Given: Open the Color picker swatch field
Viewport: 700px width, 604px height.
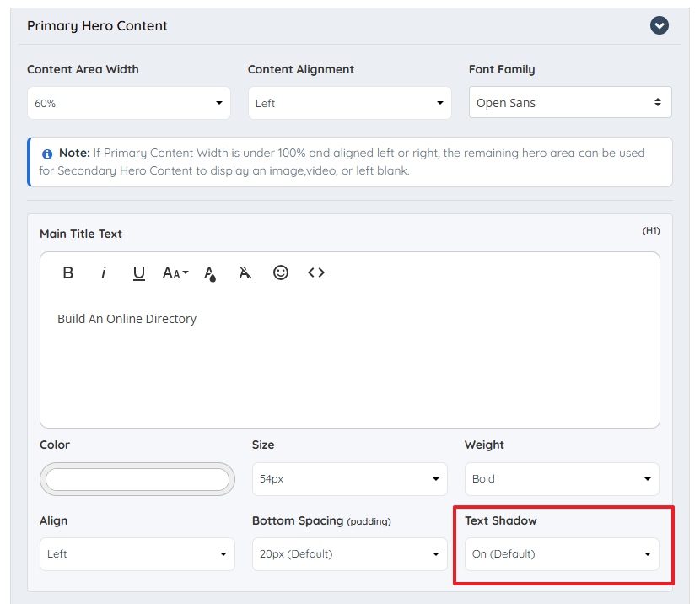Looking at the screenshot, I should [137, 479].
